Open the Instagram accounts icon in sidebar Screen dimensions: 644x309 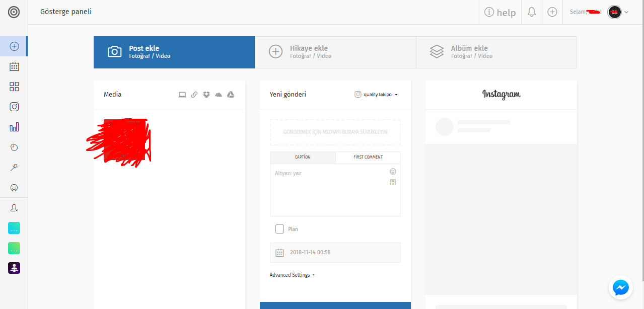click(14, 107)
